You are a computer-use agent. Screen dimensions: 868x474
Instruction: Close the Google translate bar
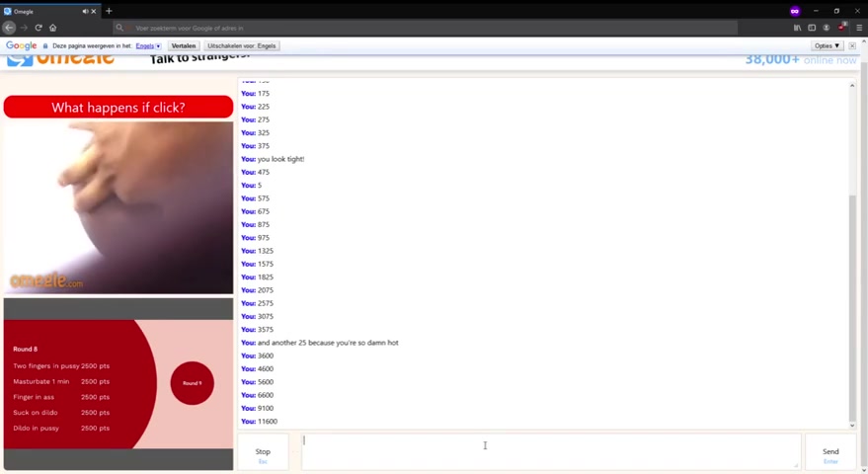[852, 46]
